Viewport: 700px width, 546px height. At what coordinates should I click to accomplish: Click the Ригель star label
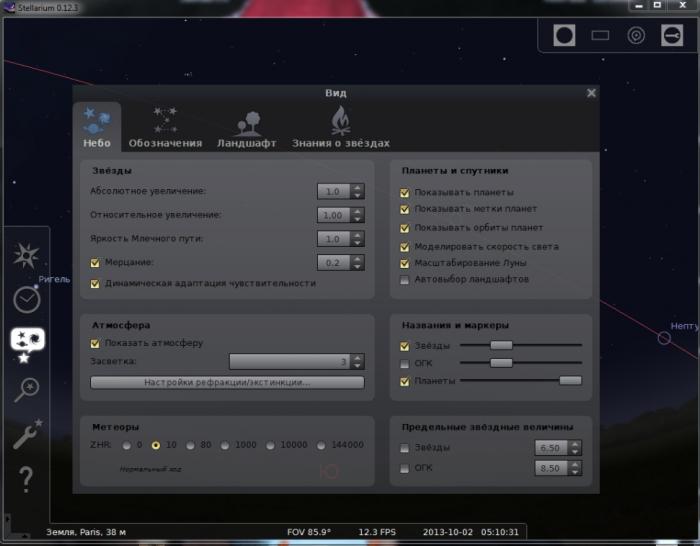tap(54, 279)
